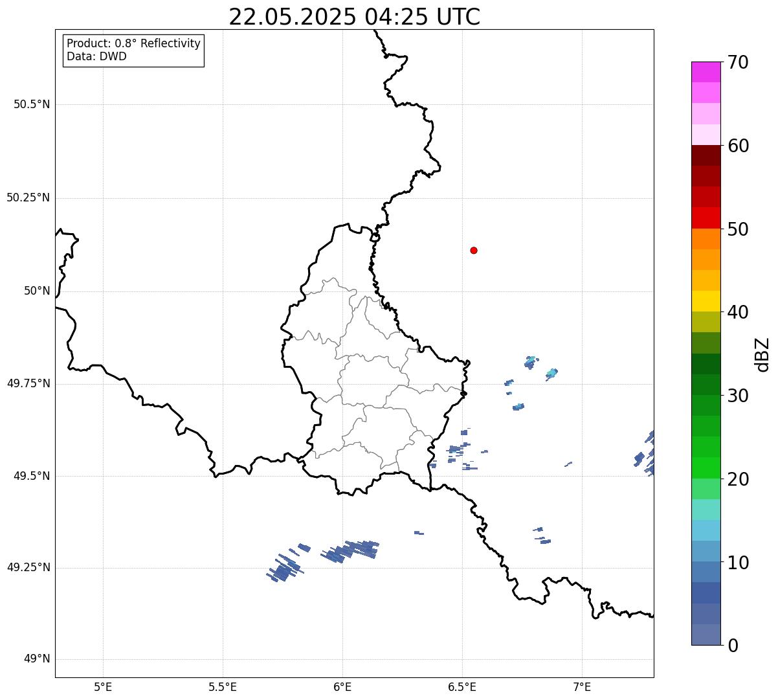778x700 pixels.
Task: Click the colorbar tick label '20'
Action: (x=737, y=479)
